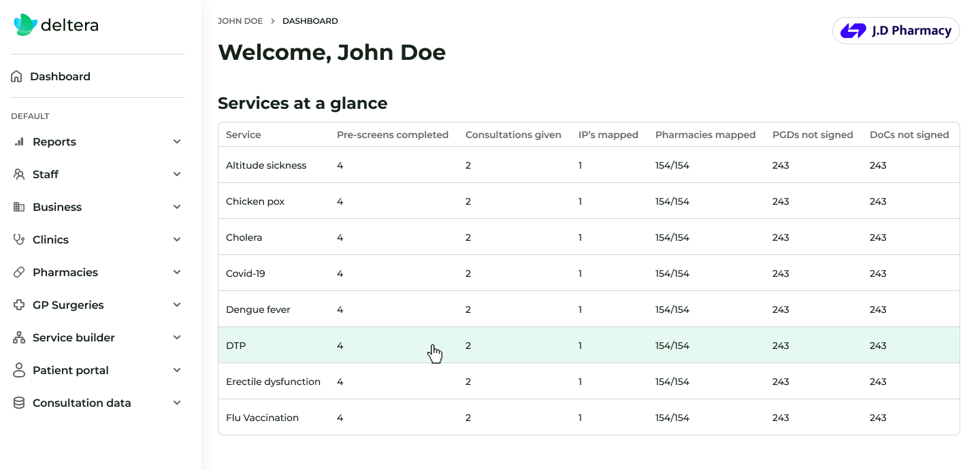Click 154/154 in the Altitude sickness row

[672, 165]
